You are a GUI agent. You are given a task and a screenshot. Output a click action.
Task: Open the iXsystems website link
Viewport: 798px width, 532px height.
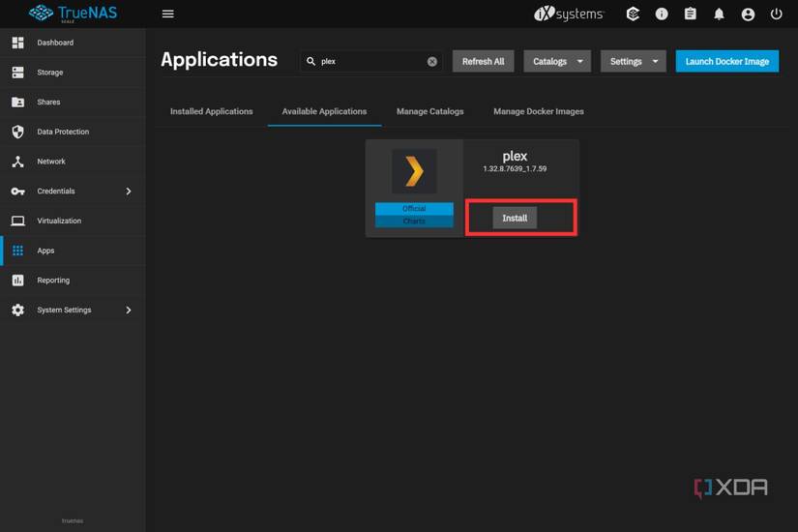569,14
